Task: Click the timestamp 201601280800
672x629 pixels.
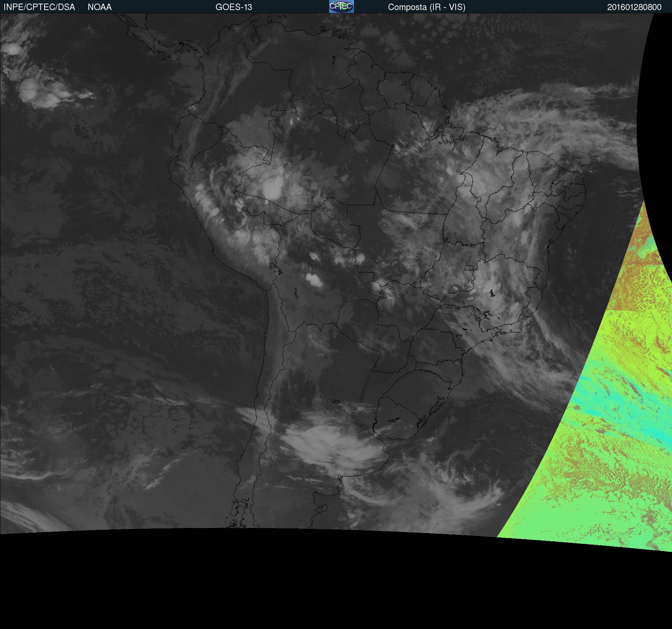Action: click(x=634, y=7)
